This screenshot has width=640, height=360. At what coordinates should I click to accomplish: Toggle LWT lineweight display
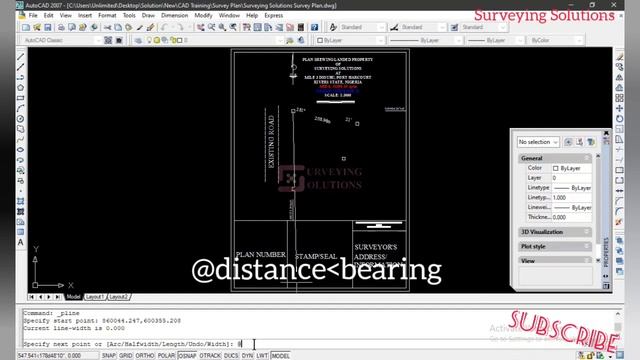pos(262,356)
